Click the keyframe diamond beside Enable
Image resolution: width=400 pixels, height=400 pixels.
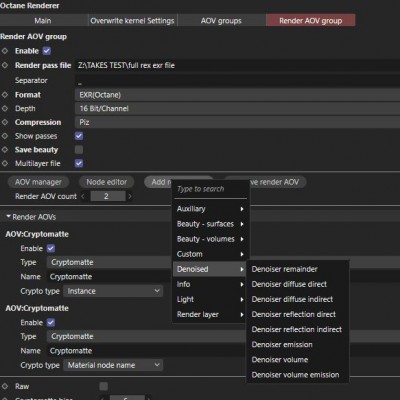[x=5, y=51]
